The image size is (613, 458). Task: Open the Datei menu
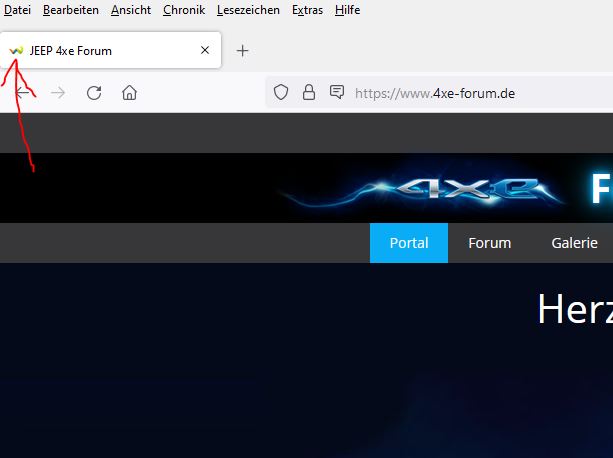point(18,10)
